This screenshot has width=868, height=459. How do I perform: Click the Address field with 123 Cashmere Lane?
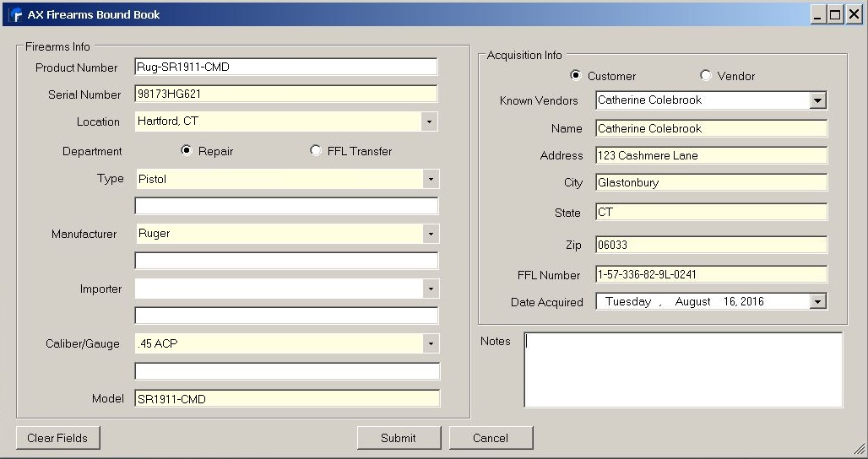[711, 155]
